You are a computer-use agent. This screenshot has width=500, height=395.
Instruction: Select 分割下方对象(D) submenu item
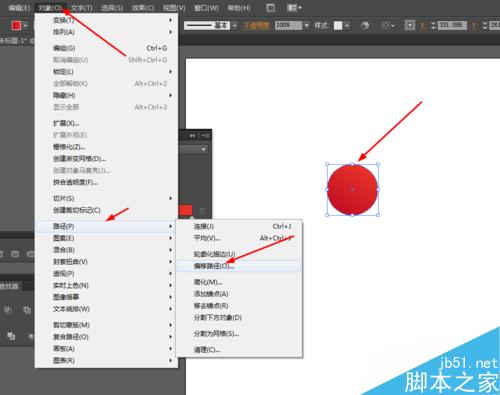239,318
